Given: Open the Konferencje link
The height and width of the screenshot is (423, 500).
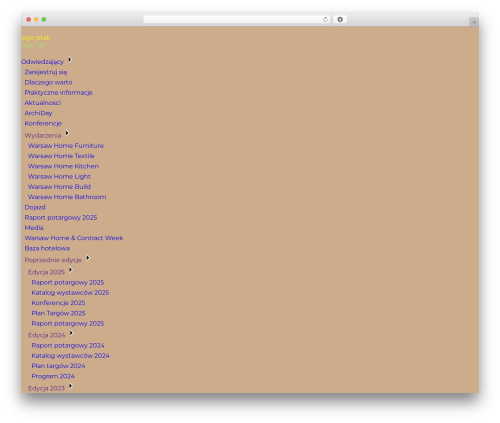Looking at the screenshot, I should [x=43, y=123].
